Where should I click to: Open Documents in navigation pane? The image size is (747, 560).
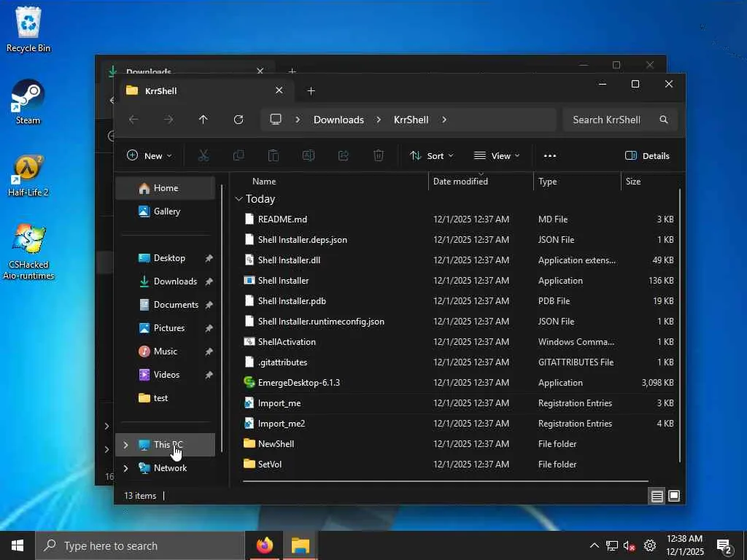pyautogui.click(x=166, y=305)
